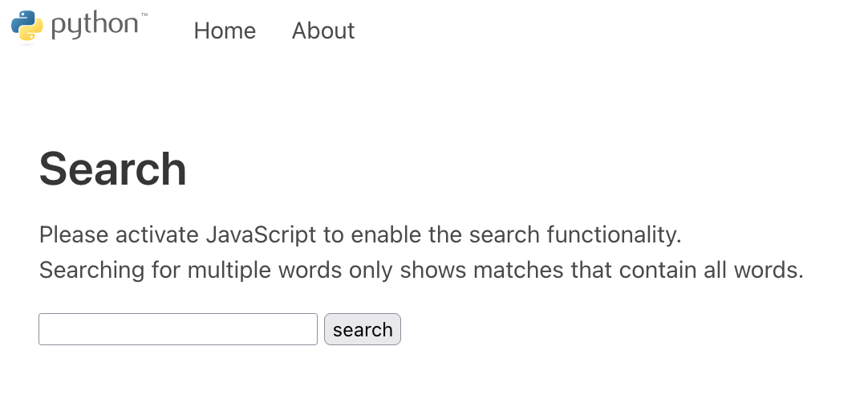This screenshot has height=395, width=868.
Task: Click the word "JavaScript" in the notice
Action: coord(261,235)
